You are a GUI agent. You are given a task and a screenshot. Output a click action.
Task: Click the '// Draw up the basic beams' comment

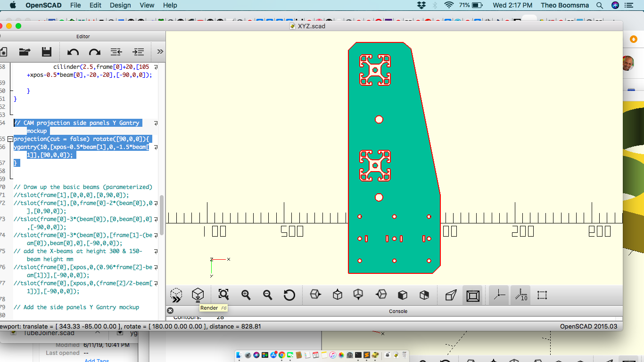83,187
